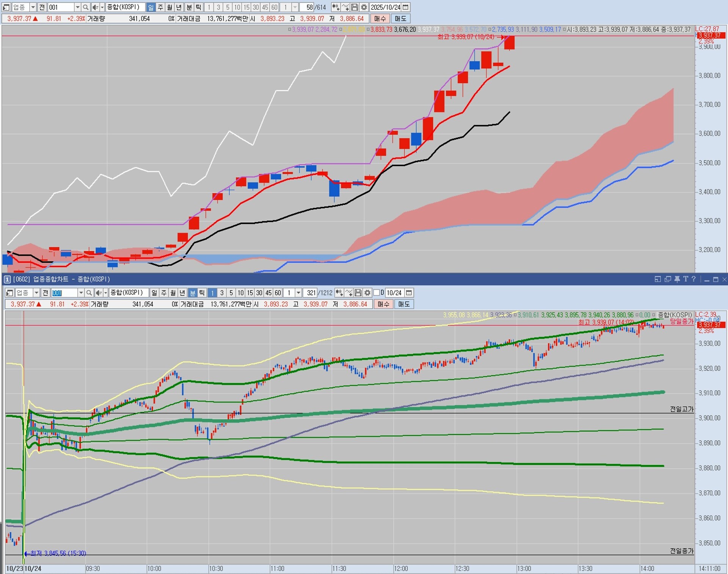Toggle the D checkbox beside the 10/24 date
728x574 pixels.
point(377,293)
